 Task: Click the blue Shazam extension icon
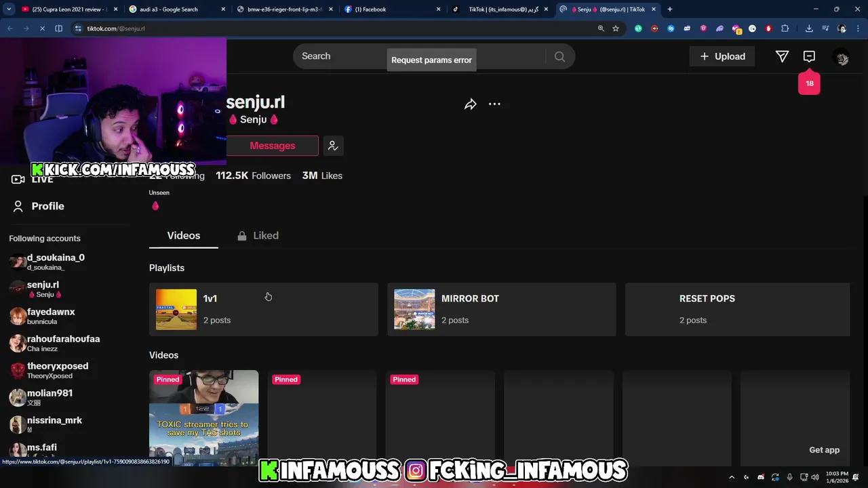671,28
